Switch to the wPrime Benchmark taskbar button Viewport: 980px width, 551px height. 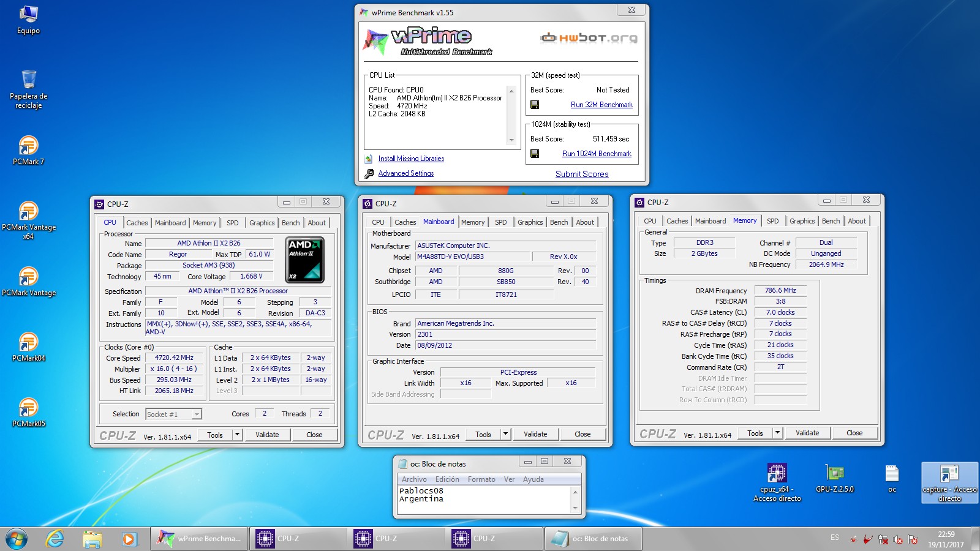click(199, 539)
